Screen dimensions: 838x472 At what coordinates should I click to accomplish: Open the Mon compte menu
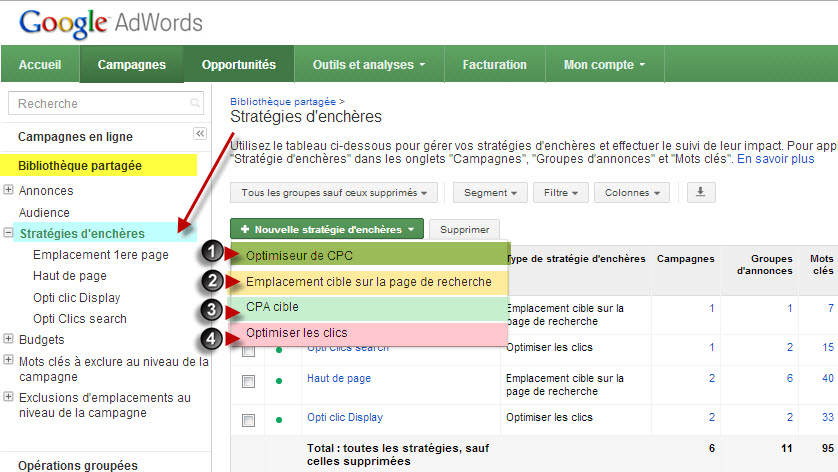click(x=604, y=65)
